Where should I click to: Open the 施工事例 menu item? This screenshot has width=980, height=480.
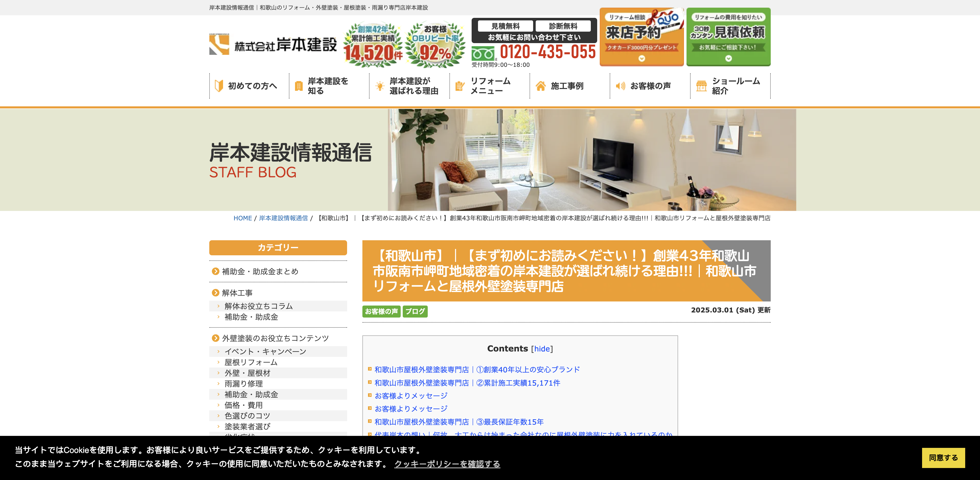570,86
